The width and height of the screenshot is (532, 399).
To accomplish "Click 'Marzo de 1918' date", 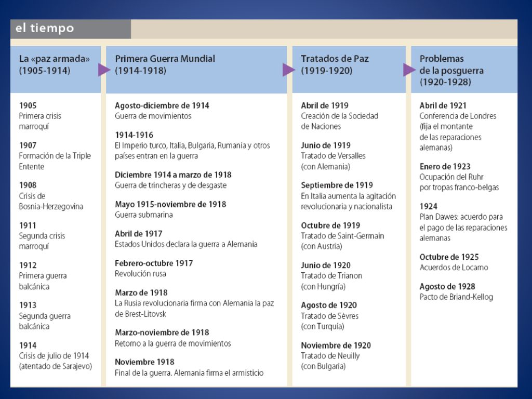I will click(x=141, y=293).
